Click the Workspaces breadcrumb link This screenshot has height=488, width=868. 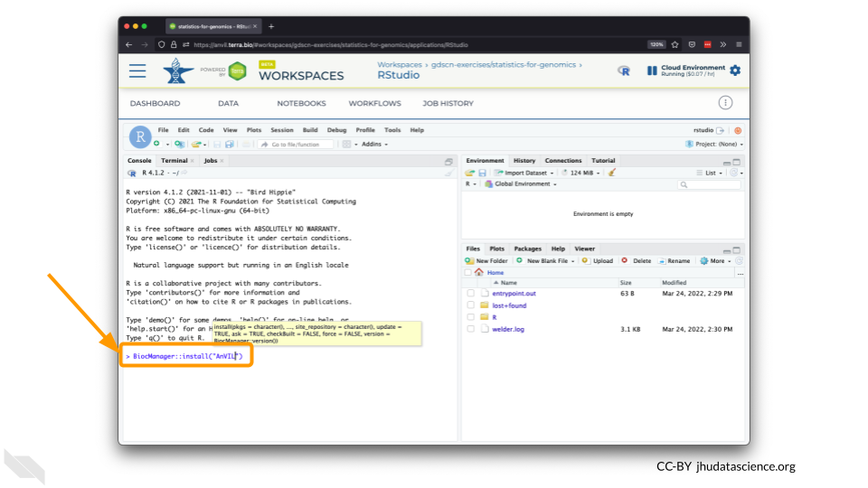[399, 65]
